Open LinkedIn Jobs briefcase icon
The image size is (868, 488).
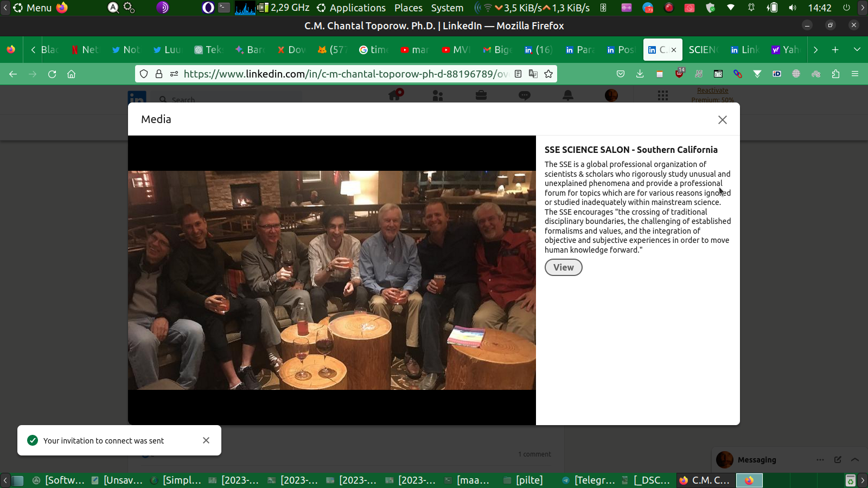point(481,95)
